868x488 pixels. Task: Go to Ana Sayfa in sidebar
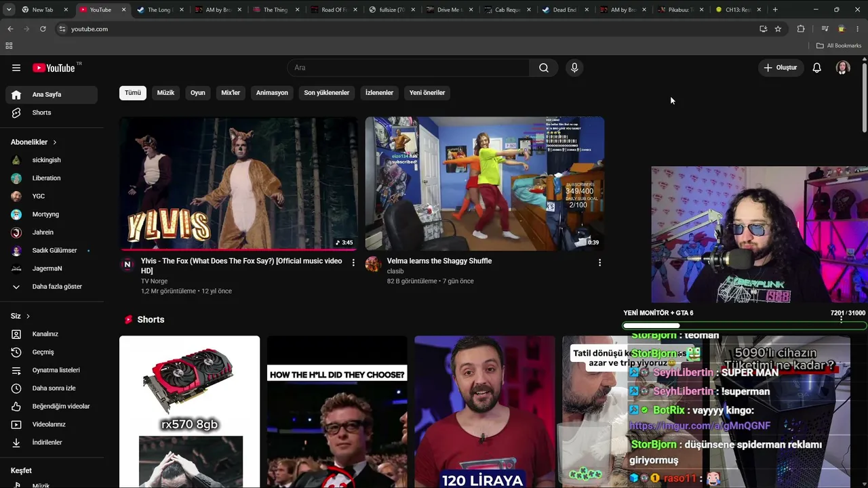(x=52, y=95)
